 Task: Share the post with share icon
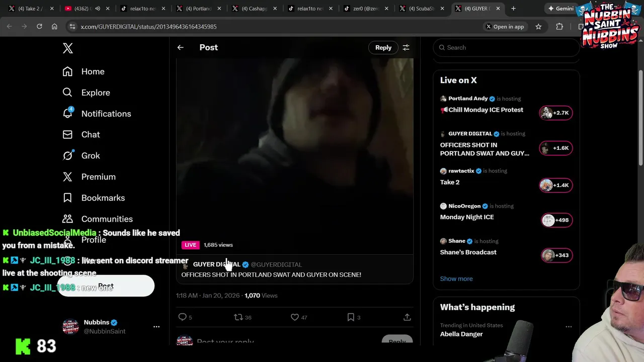(407, 317)
